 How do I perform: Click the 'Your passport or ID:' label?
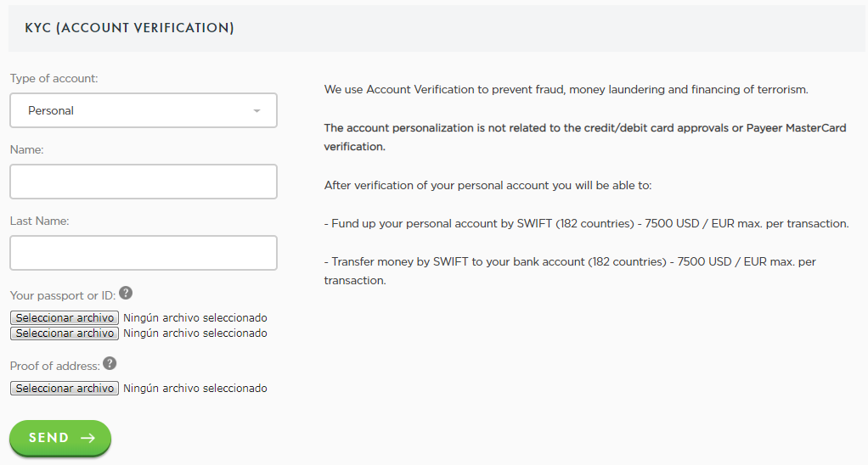pyautogui.click(x=62, y=295)
